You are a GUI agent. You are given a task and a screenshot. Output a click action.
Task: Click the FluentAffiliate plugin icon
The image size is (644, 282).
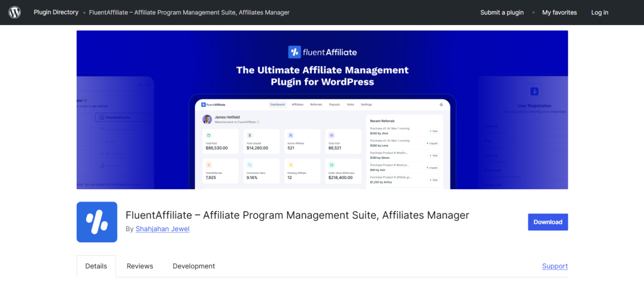coord(97,222)
